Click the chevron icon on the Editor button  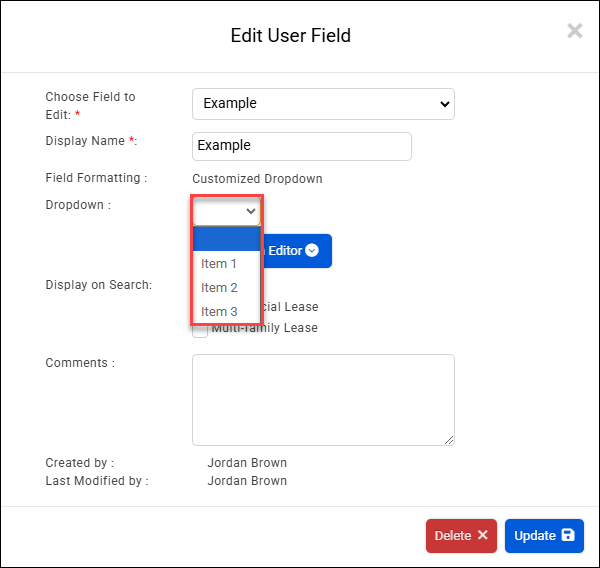click(312, 250)
